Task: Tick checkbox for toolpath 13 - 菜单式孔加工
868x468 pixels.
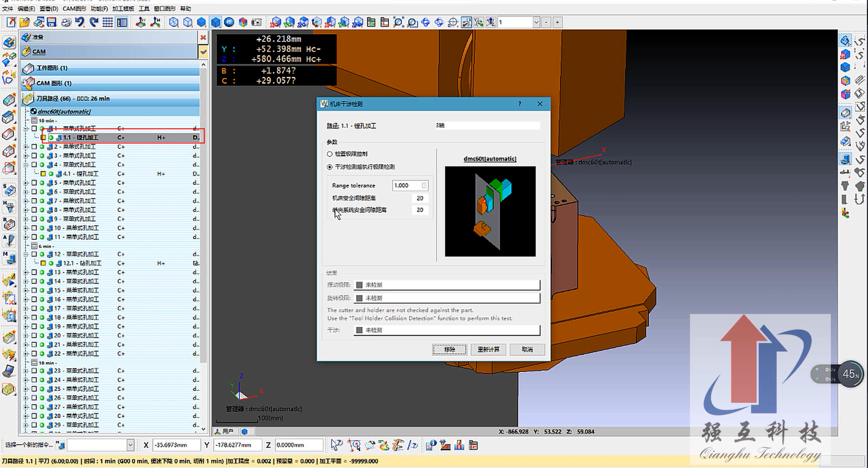Action: (x=34, y=272)
